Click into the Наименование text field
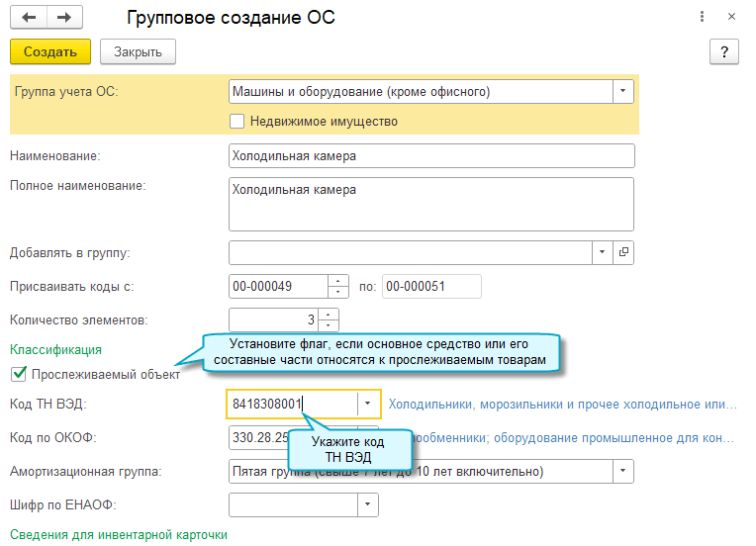 [429, 156]
